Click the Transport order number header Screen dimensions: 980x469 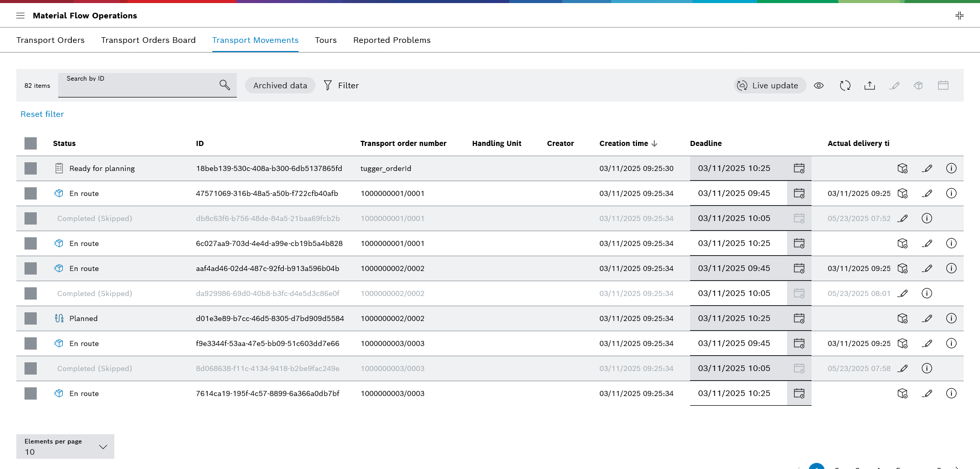(x=403, y=144)
